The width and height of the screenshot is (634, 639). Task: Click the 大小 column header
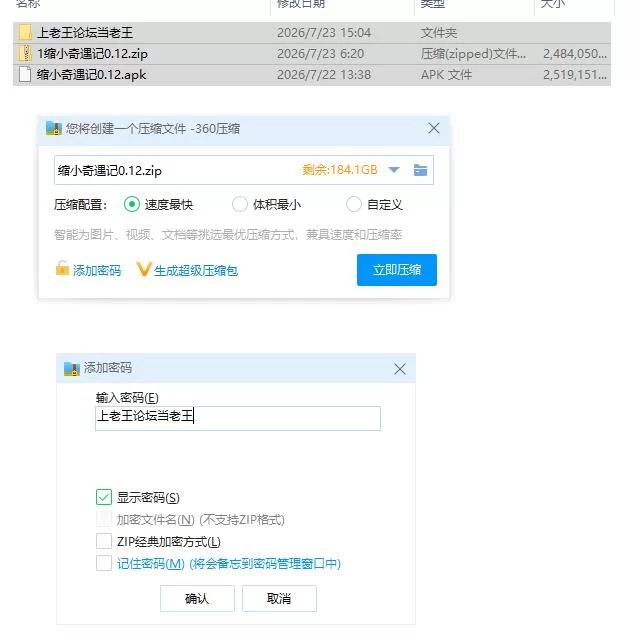[x=553, y=4]
